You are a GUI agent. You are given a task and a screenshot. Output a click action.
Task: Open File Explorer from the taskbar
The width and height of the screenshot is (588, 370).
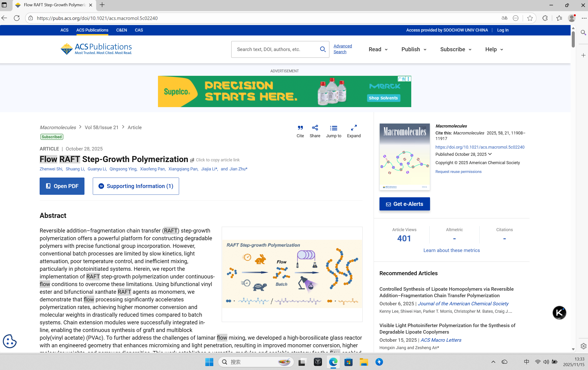click(x=364, y=362)
